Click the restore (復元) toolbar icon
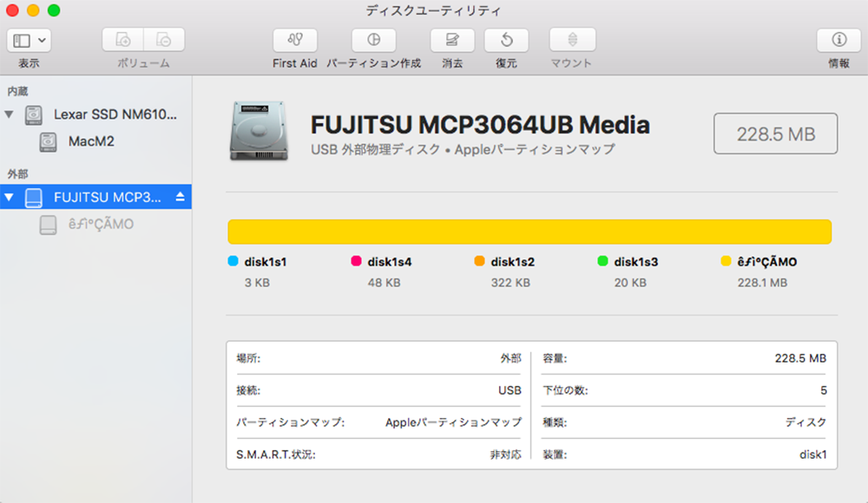Image resolution: width=868 pixels, height=503 pixels. tap(507, 40)
